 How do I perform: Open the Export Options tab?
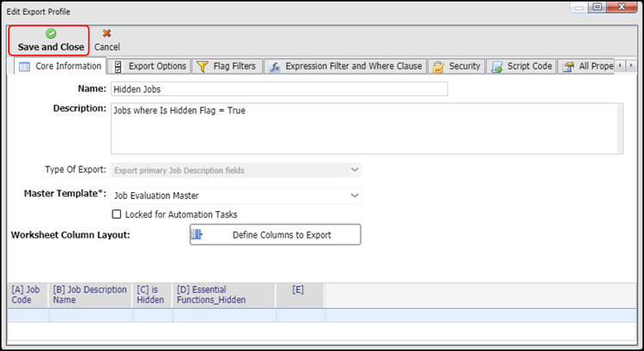click(151, 66)
